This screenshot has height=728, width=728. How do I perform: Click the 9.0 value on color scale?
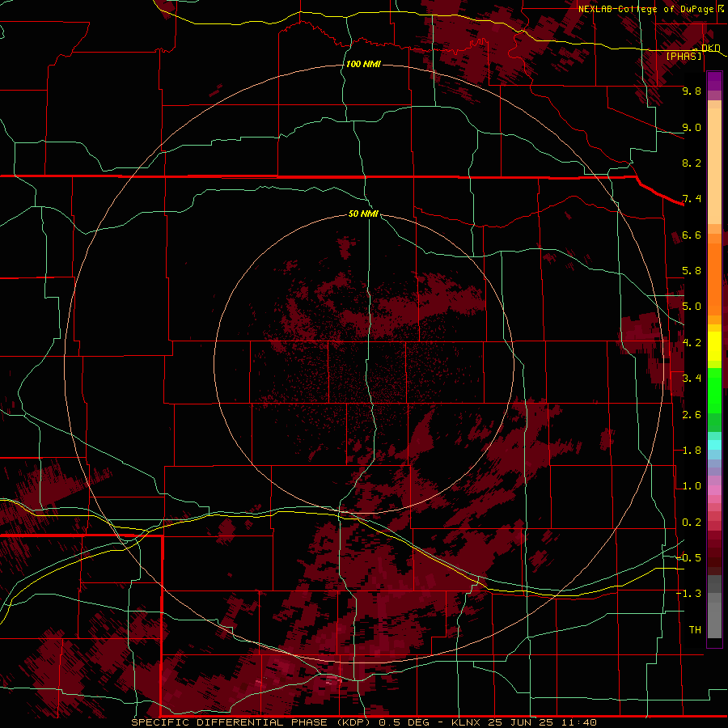(692, 127)
